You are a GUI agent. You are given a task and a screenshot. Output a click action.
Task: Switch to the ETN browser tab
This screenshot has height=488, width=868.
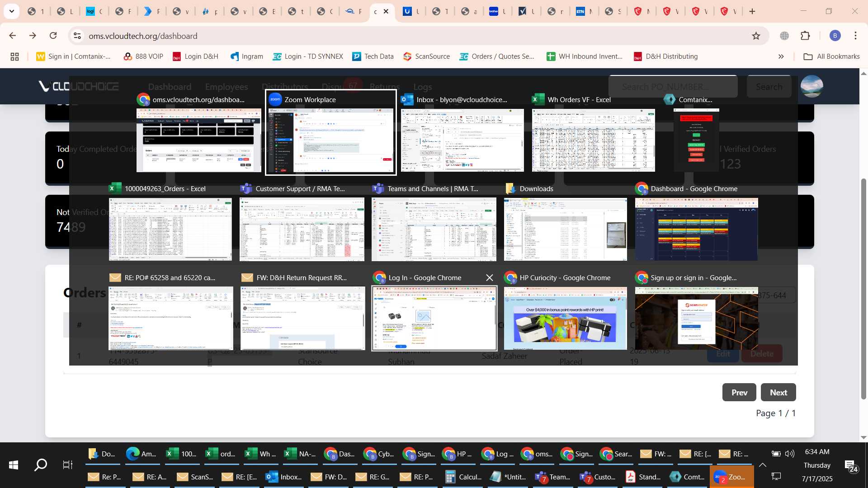pos(584,11)
